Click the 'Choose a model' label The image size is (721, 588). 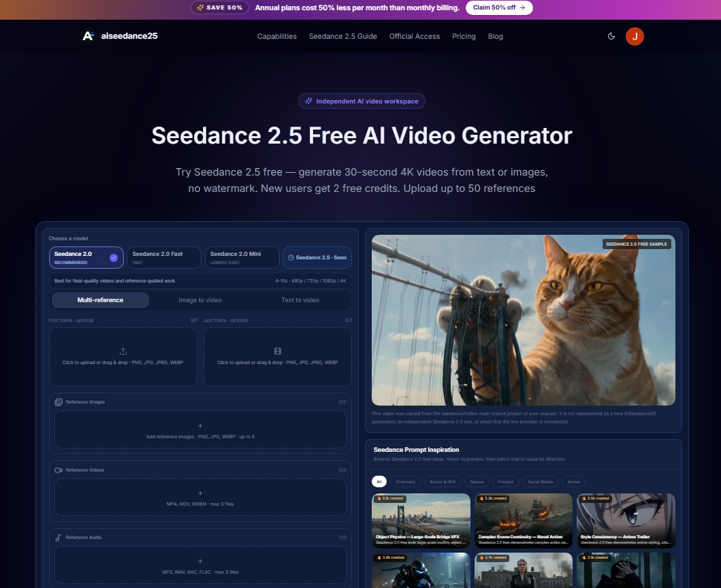coord(68,239)
